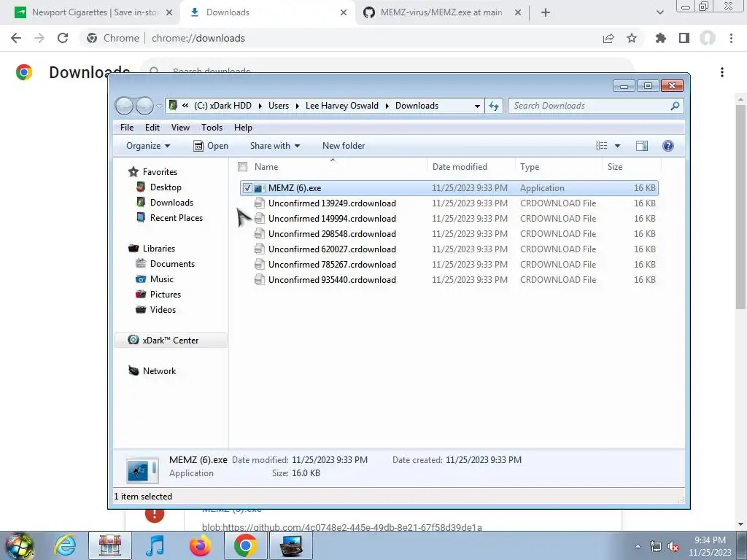Open the Edit menu
This screenshot has height=560, width=747.
[152, 128]
